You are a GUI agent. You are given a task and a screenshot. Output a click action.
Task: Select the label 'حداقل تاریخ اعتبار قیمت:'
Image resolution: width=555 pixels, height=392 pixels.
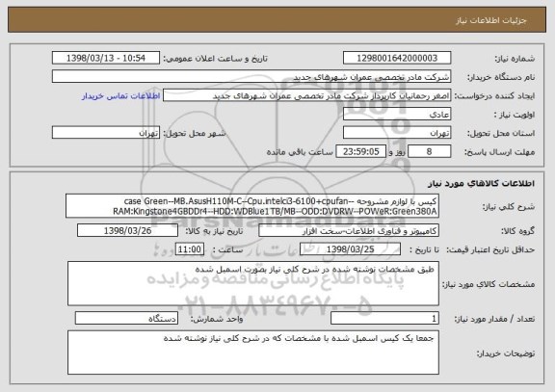[x=490, y=249]
